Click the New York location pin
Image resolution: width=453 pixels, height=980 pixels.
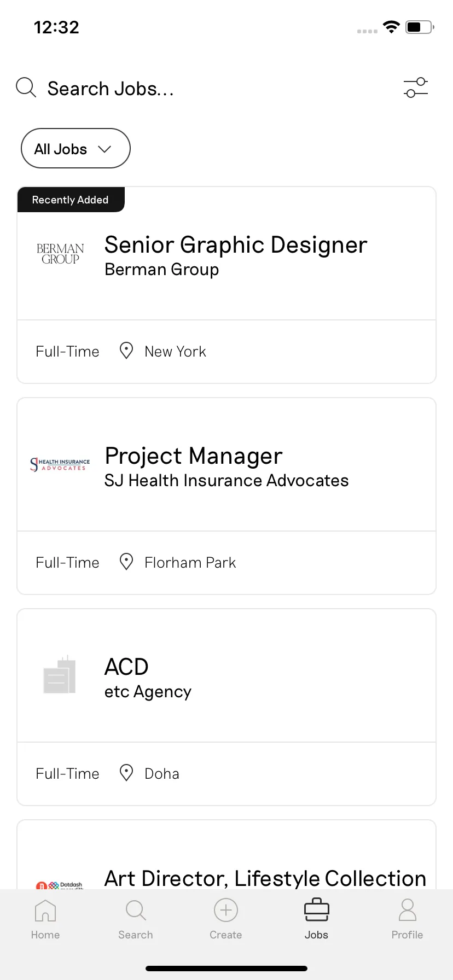point(126,351)
